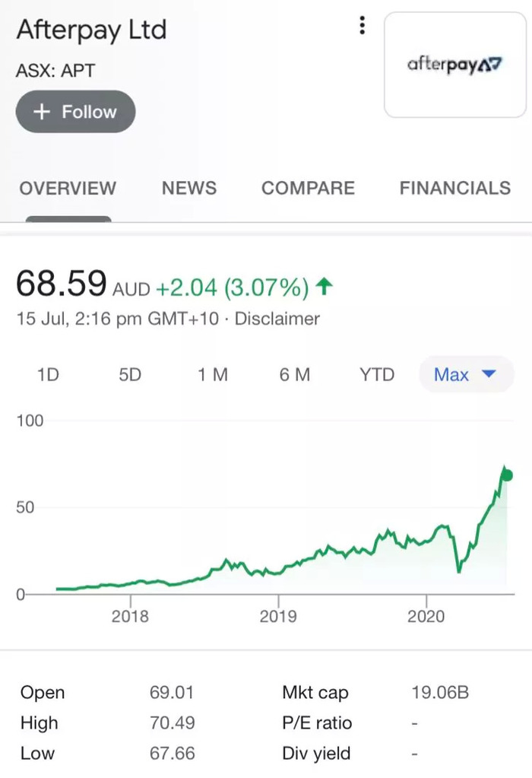Expand the Max range dropdown arrow
Screen dimensions: 532x778
click(x=489, y=373)
